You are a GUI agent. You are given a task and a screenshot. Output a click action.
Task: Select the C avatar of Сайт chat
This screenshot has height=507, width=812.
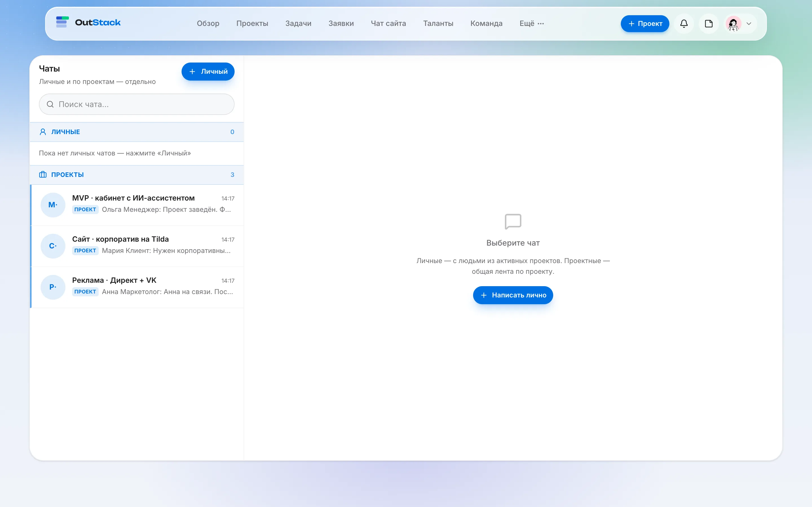pos(53,246)
